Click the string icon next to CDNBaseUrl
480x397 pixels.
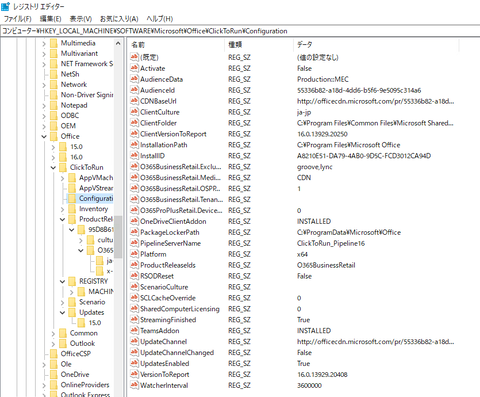pyautogui.click(x=134, y=101)
